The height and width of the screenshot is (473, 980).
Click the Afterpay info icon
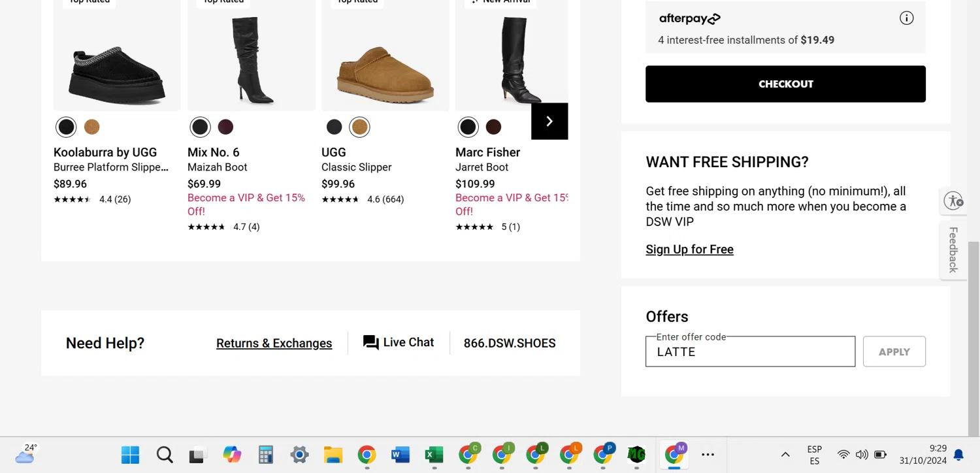pyautogui.click(x=906, y=18)
